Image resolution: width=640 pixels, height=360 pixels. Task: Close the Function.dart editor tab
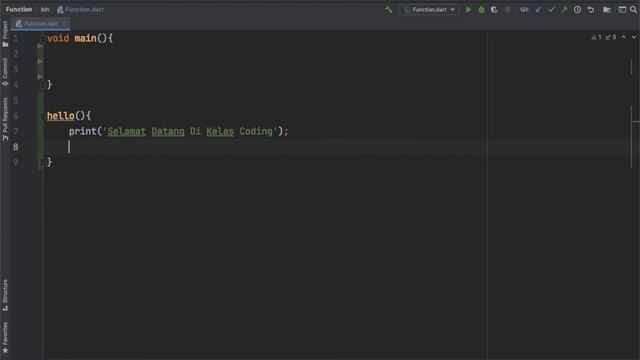64,24
